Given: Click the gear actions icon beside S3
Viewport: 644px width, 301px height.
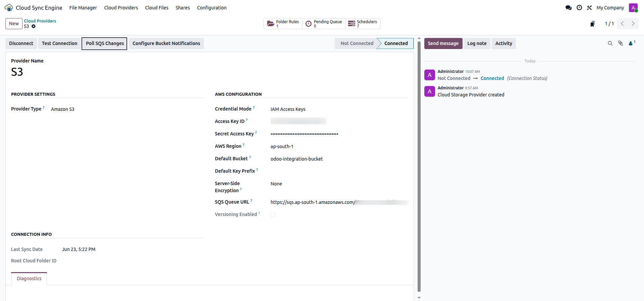Looking at the screenshot, I should click(34, 26).
